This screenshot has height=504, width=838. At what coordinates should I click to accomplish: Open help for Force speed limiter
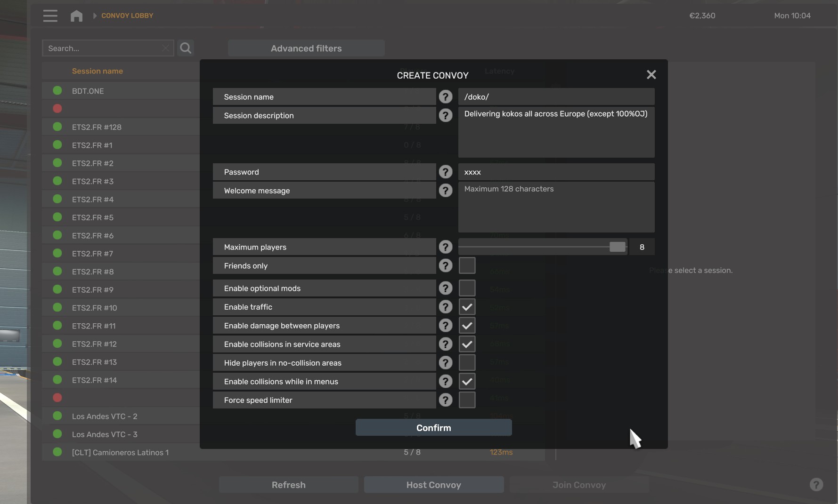(445, 400)
